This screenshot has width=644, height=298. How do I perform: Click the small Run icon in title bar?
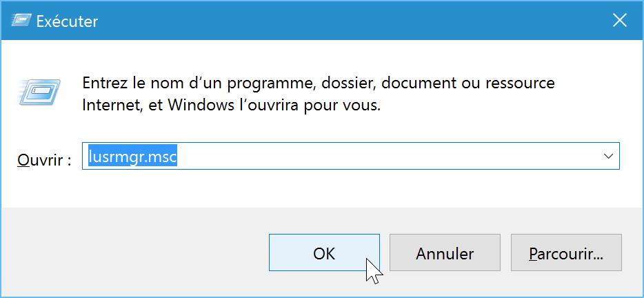pyautogui.click(x=21, y=21)
